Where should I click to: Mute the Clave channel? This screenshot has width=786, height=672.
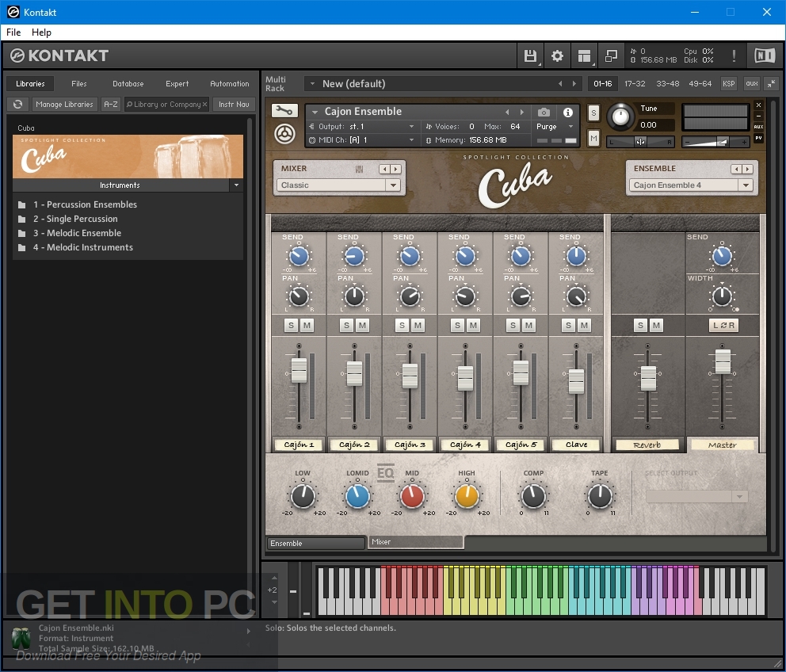[584, 326]
